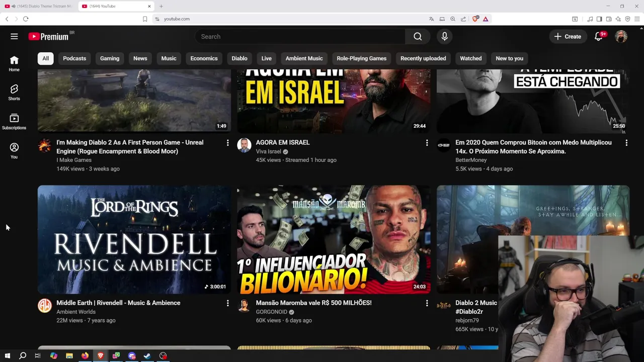Click the search magnifier button

418,36
